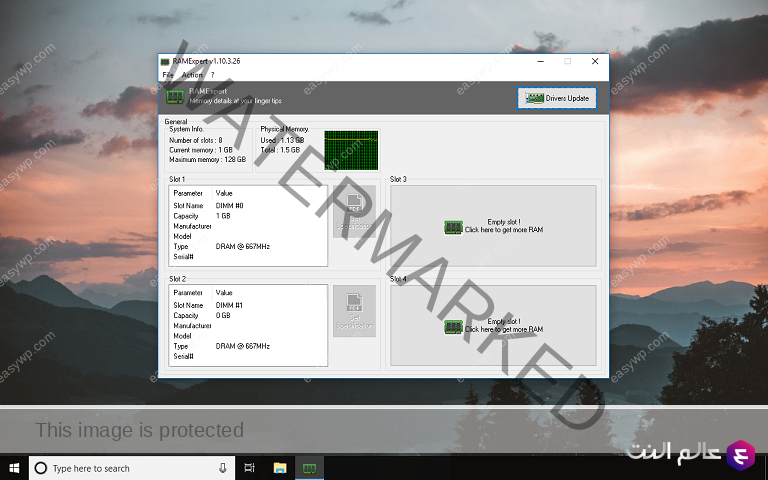Click the RAMExpert title bar icon
The height and width of the screenshot is (480, 768).
click(x=165, y=61)
